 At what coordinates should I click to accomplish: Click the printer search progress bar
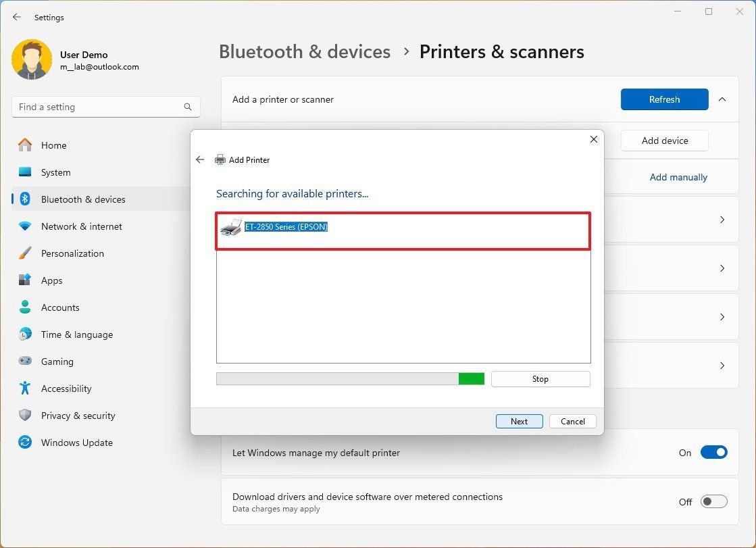point(350,378)
